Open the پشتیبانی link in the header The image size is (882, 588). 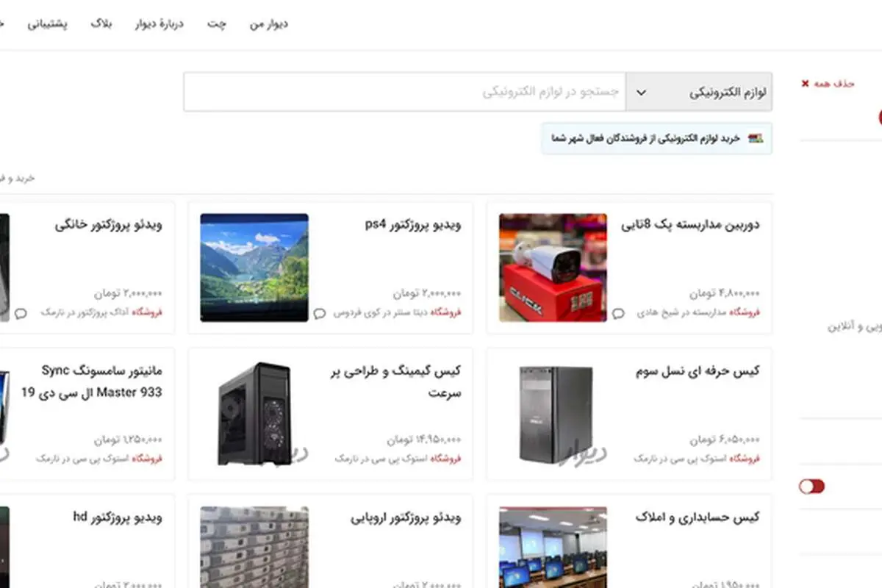click(48, 24)
